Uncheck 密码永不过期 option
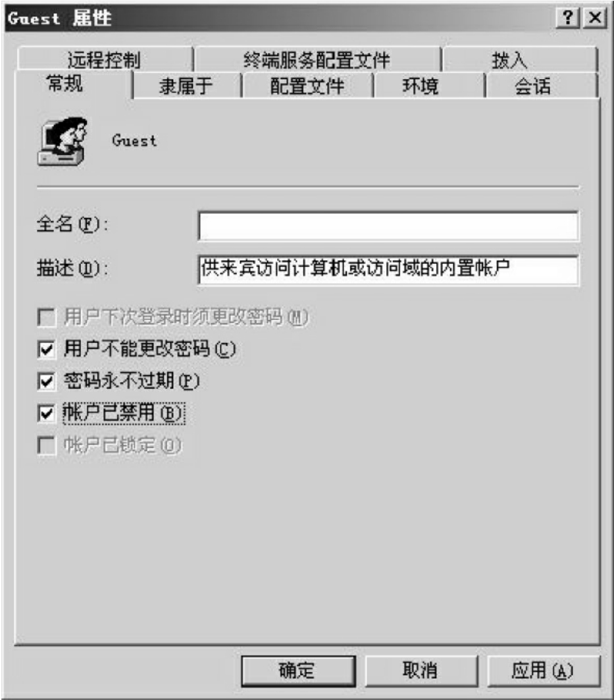 pyautogui.click(x=47, y=381)
